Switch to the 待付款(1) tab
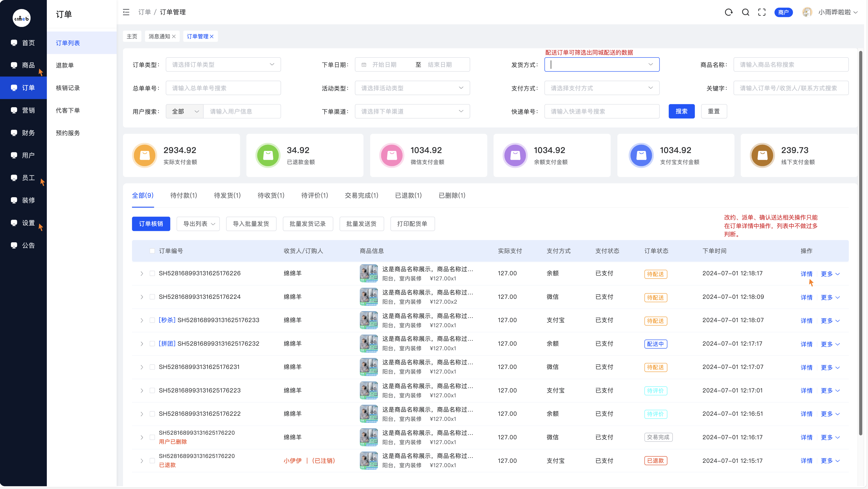Viewport: 868px width, 489px height. tap(184, 196)
